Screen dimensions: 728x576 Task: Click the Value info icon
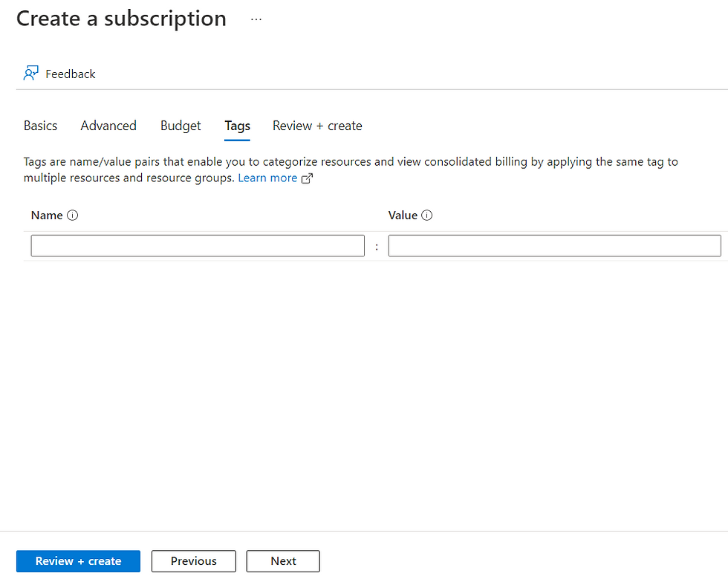coord(427,216)
